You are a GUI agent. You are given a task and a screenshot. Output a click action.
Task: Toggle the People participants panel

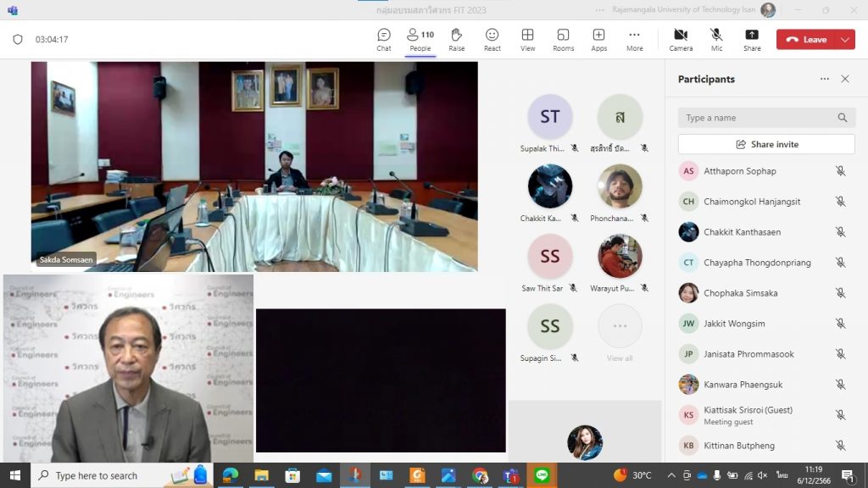(x=420, y=39)
